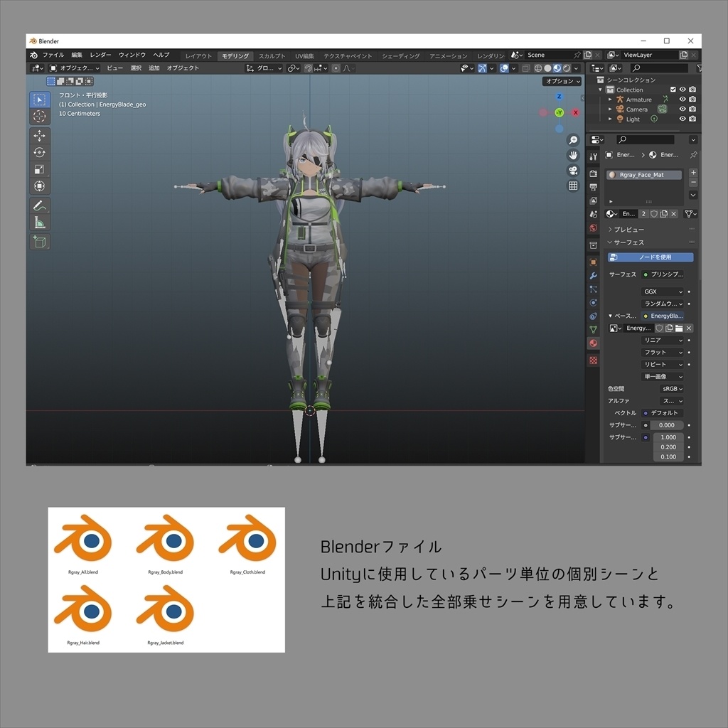The width and height of the screenshot is (728, 728).
Task: Switch to the スカルプト workspace tab
Action: 272,55
